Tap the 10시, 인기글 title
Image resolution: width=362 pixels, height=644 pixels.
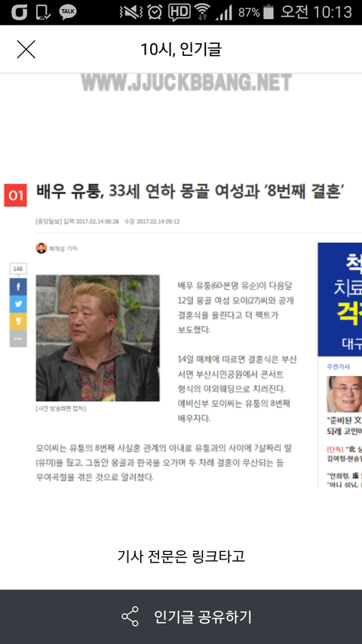[x=181, y=49]
